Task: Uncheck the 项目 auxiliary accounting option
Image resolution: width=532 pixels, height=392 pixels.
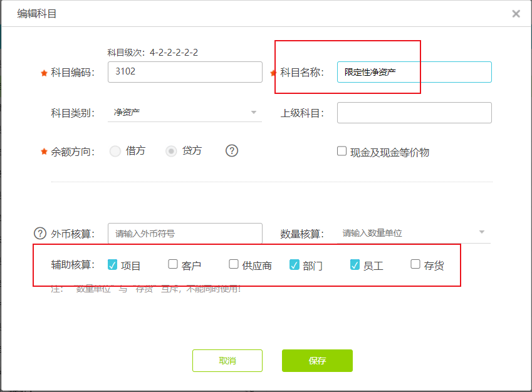Action: [113, 265]
